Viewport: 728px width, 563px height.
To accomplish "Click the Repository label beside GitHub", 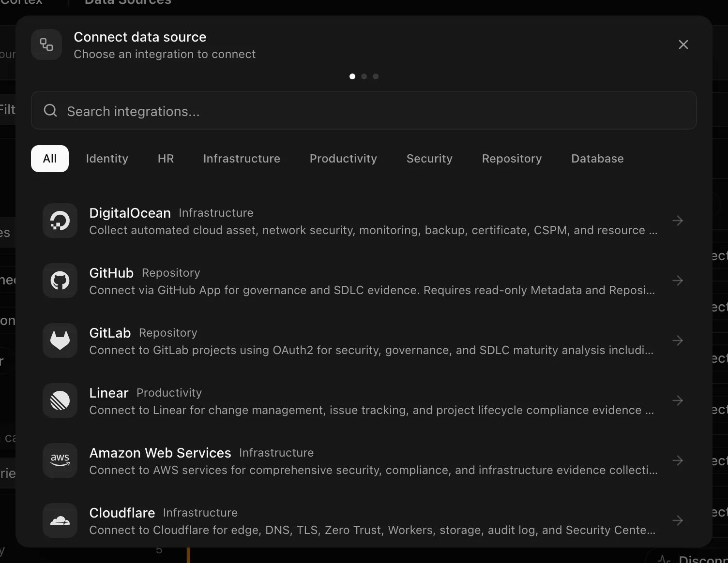I will 171,273.
